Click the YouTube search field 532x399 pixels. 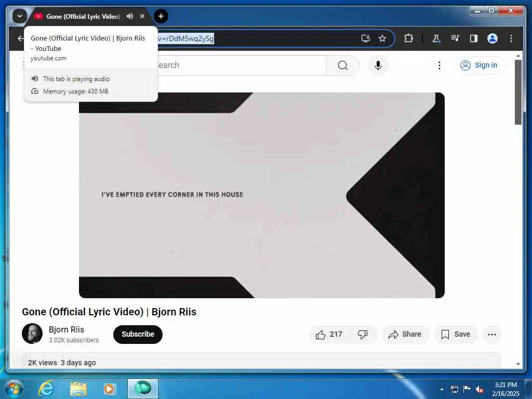pos(241,65)
